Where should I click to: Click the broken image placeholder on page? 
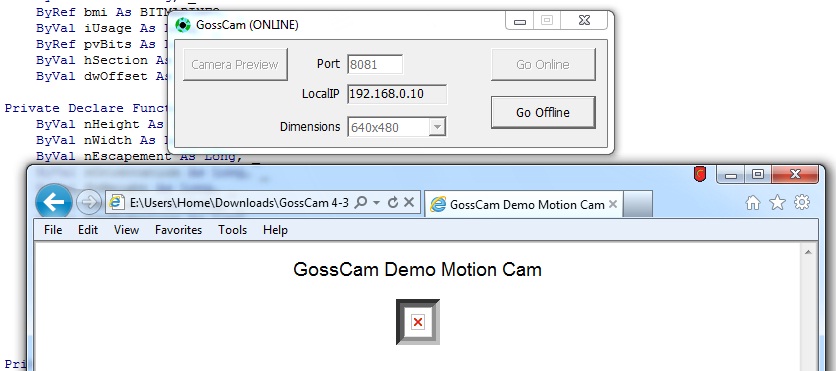pyautogui.click(x=418, y=322)
